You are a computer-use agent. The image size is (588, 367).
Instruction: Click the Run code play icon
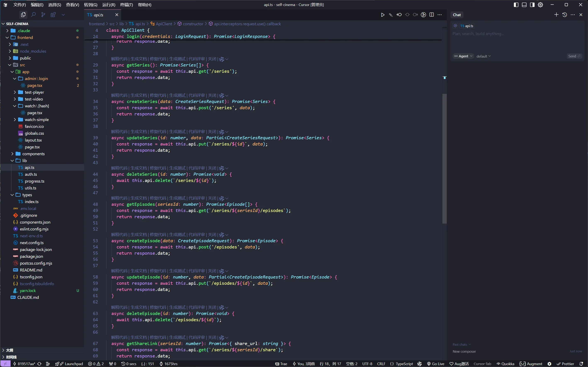click(x=382, y=15)
